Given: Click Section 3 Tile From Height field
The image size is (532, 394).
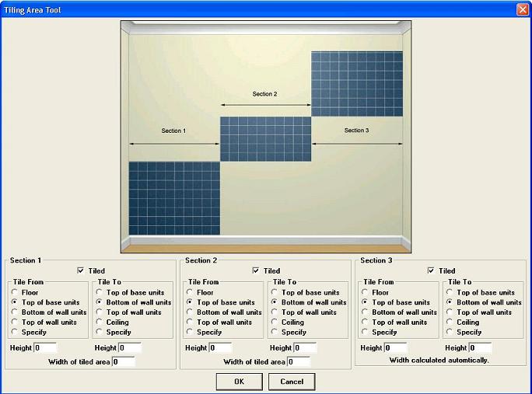Looking at the screenshot, I should pos(395,348).
